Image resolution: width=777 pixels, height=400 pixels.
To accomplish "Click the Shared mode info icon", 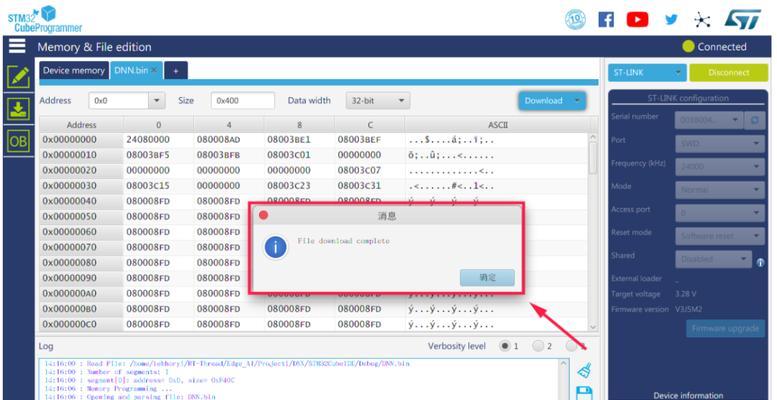I will [x=760, y=263].
